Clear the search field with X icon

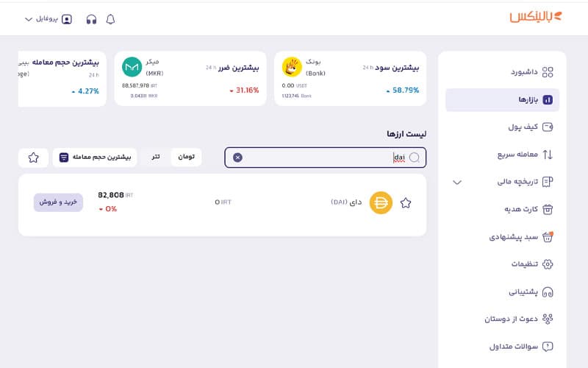point(237,158)
